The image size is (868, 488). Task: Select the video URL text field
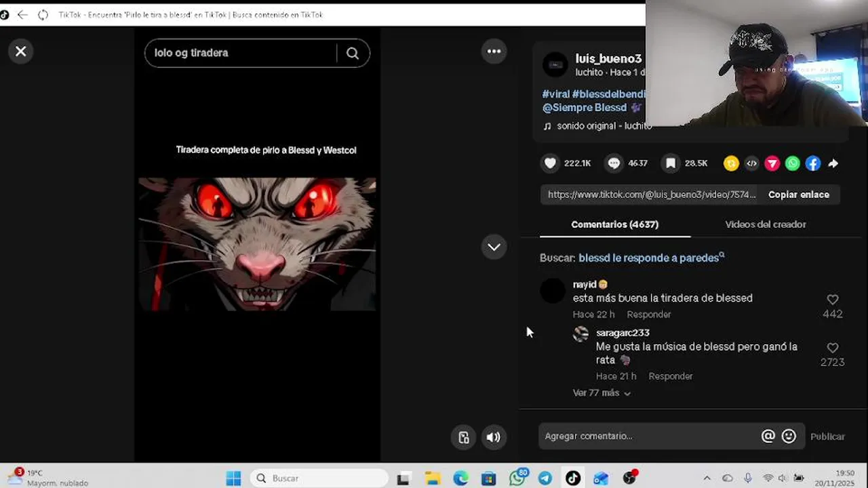pyautogui.click(x=651, y=195)
